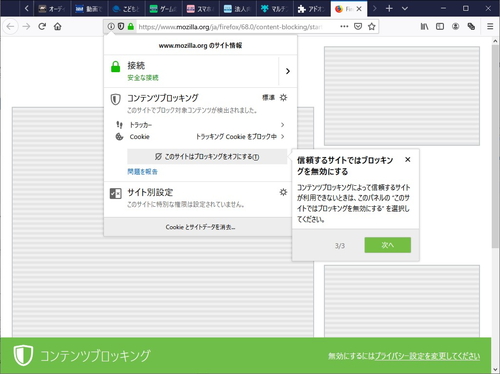Click the forward navigation arrow
500x374 pixels.
click(26, 26)
